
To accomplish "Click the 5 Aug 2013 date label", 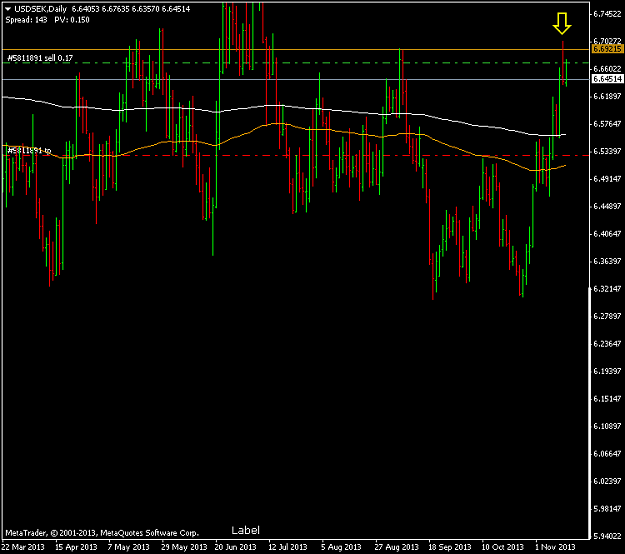I will (x=341, y=547).
